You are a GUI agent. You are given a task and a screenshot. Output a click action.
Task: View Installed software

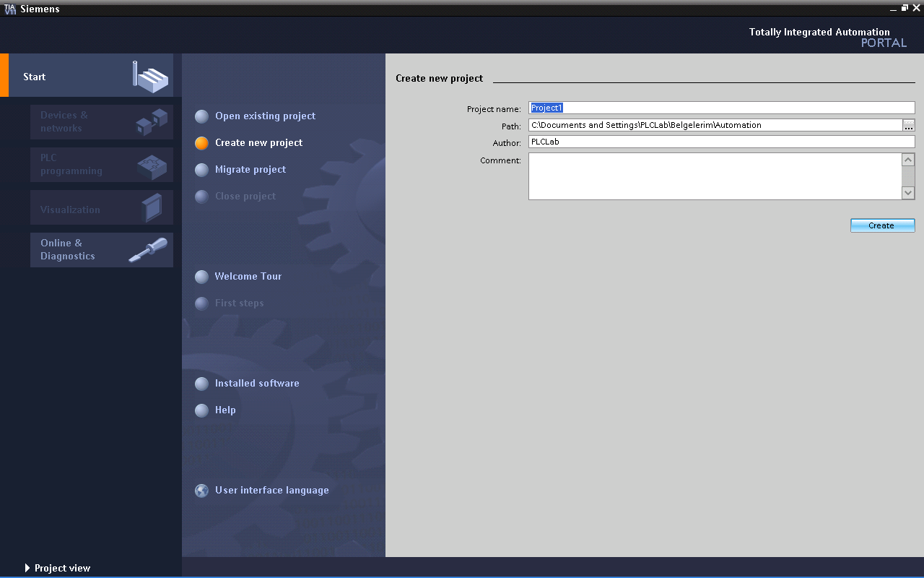pyautogui.click(x=257, y=383)
